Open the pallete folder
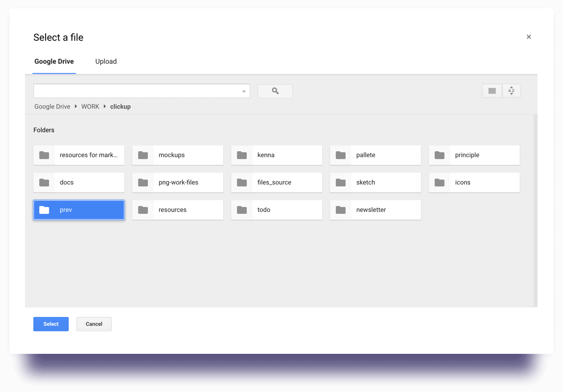 pyautogui.click(x=375, y=155)
